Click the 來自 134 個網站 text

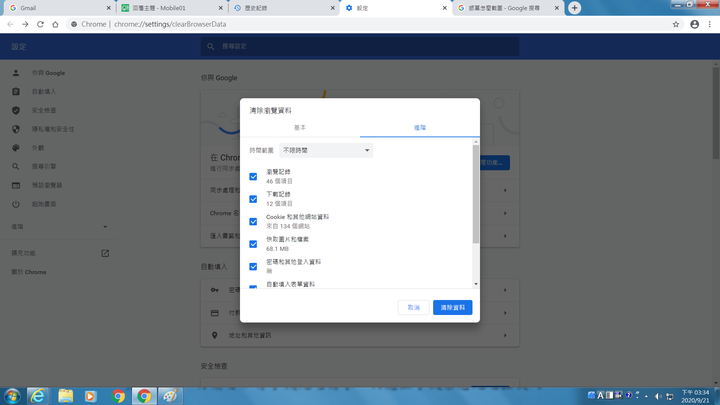[288, 226]
